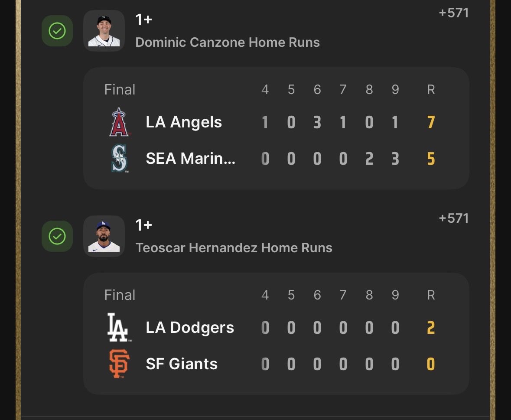Click Angels final runs total 7

(431, 123)
